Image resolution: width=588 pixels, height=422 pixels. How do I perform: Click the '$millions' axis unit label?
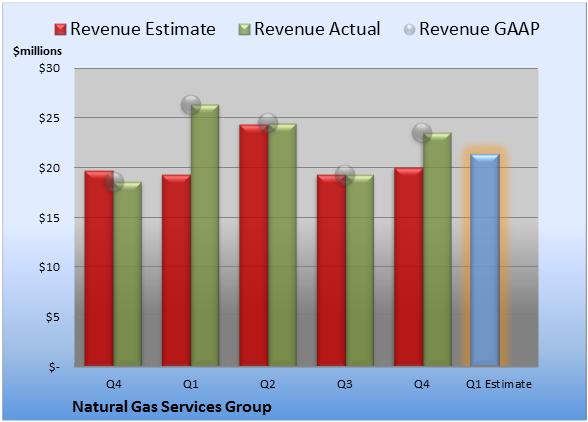pos(37,51)
